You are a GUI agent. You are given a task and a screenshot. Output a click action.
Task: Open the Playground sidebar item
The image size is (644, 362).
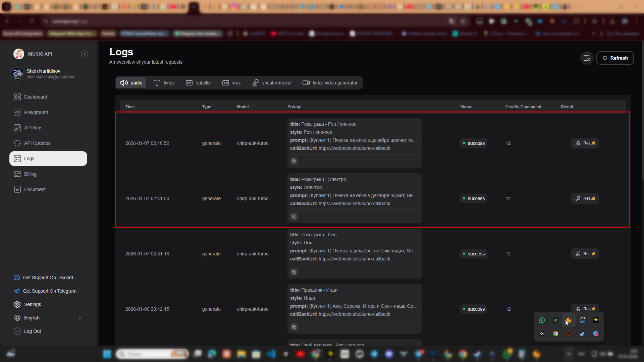point(36,112)
